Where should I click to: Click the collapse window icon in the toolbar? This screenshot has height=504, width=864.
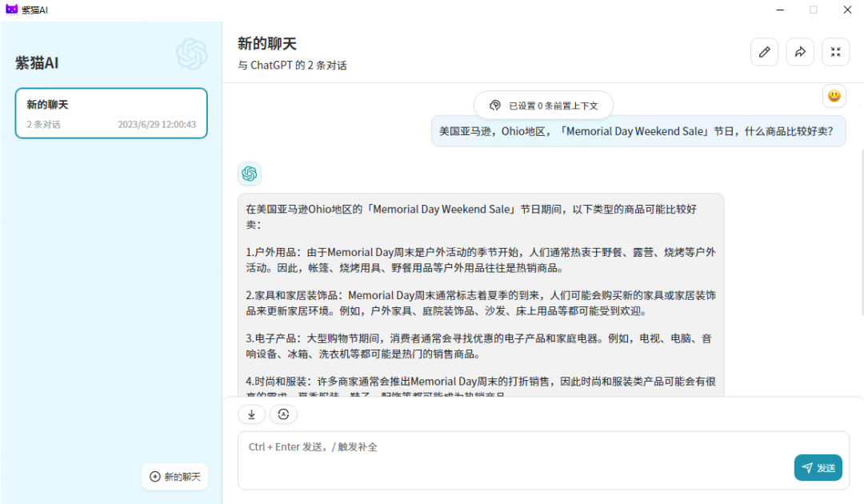(x=835, y=51)
